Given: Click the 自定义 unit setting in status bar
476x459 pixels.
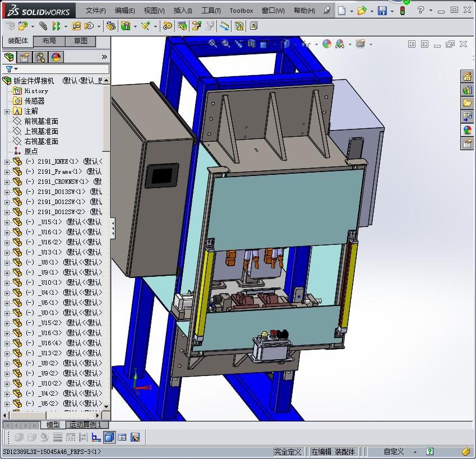Looking at the screenshot, I should 394,452.
